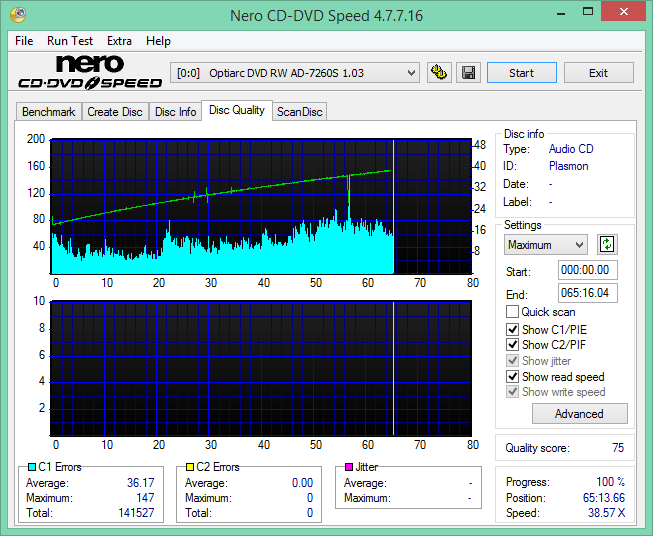Click the Audio CD disc type text
Image resolution: width=653 pixels, height=536 pixels.
pos(571,149)
